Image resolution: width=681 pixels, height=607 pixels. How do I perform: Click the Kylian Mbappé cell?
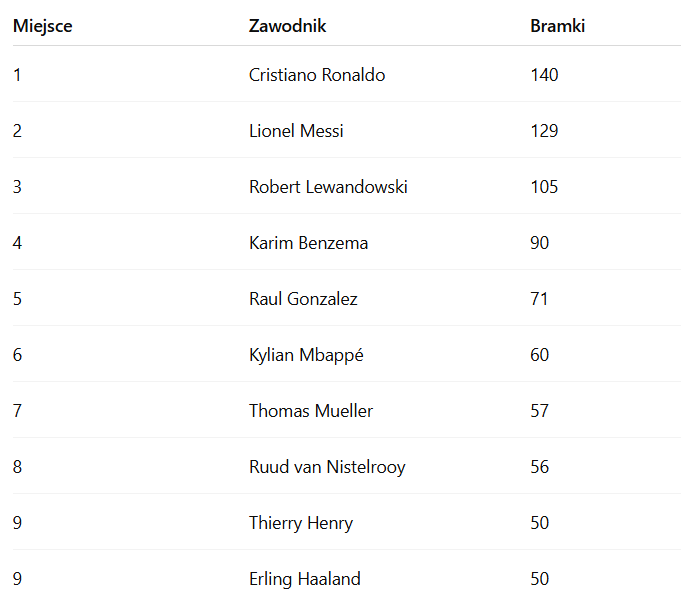(x=306, y=355)
